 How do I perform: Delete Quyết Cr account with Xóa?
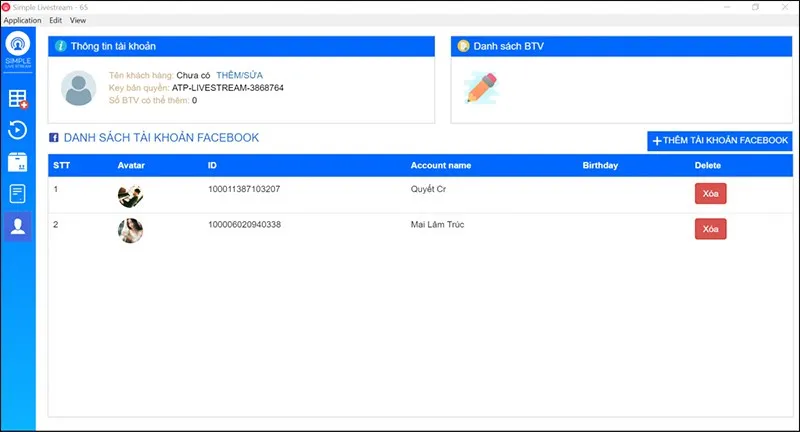pyautogui.click(x=710, y=194)
